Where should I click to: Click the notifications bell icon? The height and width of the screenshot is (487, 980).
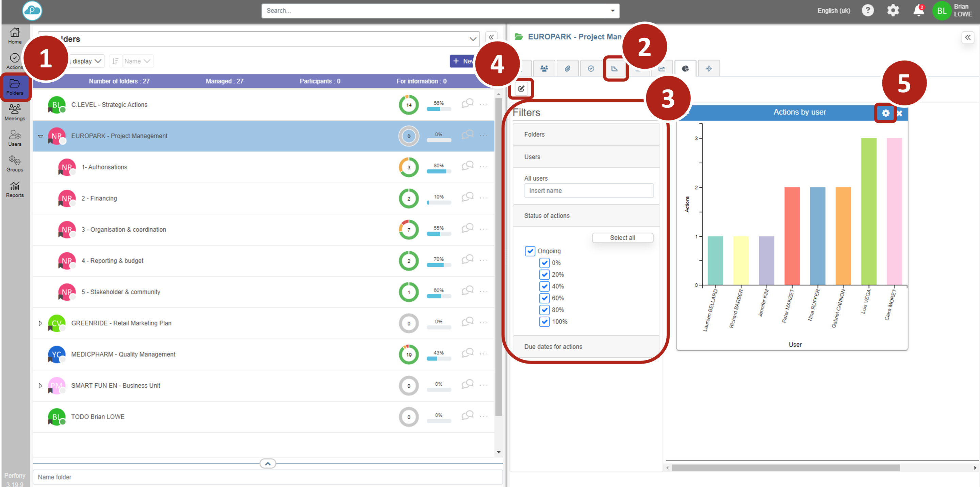pos(918,11)
